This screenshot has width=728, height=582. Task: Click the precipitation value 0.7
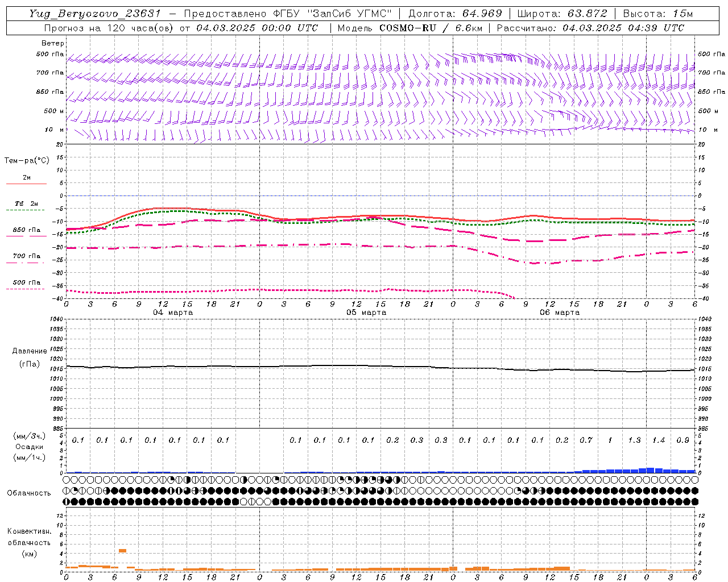[586, 440]
